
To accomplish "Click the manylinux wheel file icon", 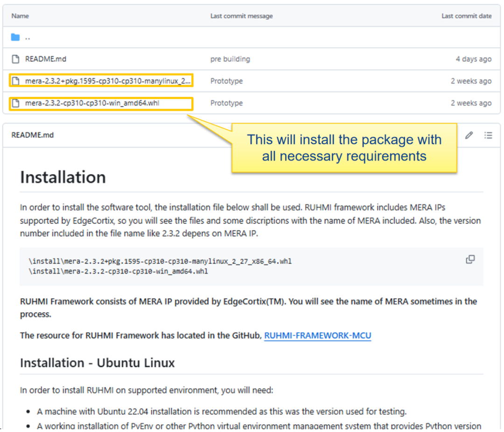I will (x=15, y=81).
